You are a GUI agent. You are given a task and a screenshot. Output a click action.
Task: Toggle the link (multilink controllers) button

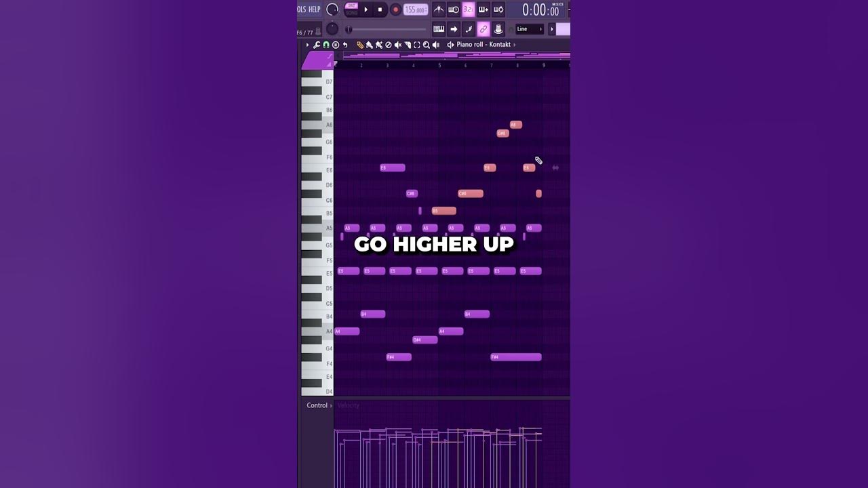484,29
